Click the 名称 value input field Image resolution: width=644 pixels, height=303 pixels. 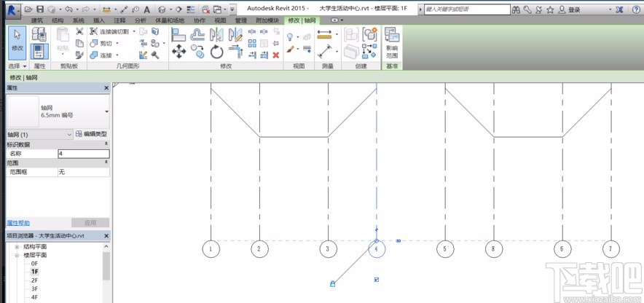[x=84, y=154]
